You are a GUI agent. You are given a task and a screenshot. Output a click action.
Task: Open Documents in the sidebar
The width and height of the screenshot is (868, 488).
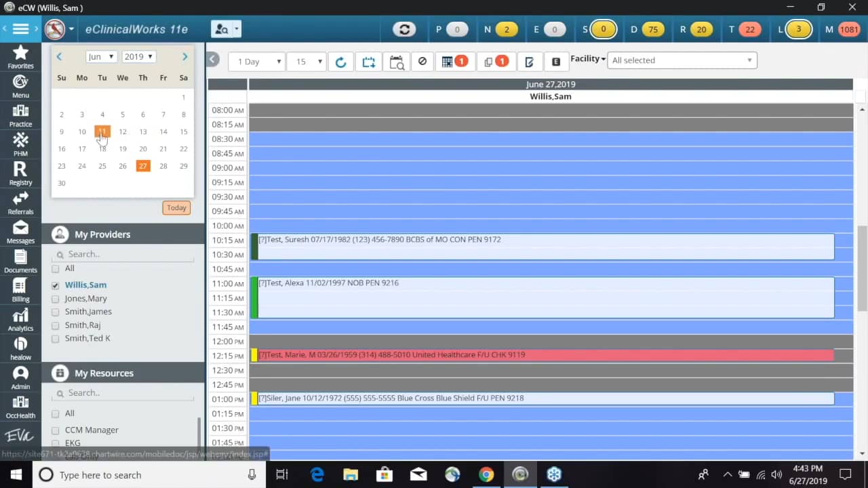click(x=20, y=261)
